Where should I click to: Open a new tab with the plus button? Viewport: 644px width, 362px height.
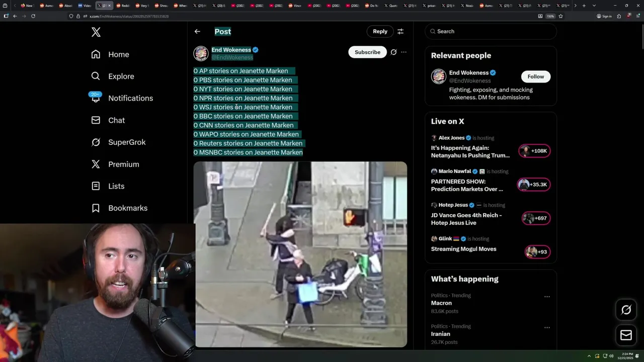584,6
